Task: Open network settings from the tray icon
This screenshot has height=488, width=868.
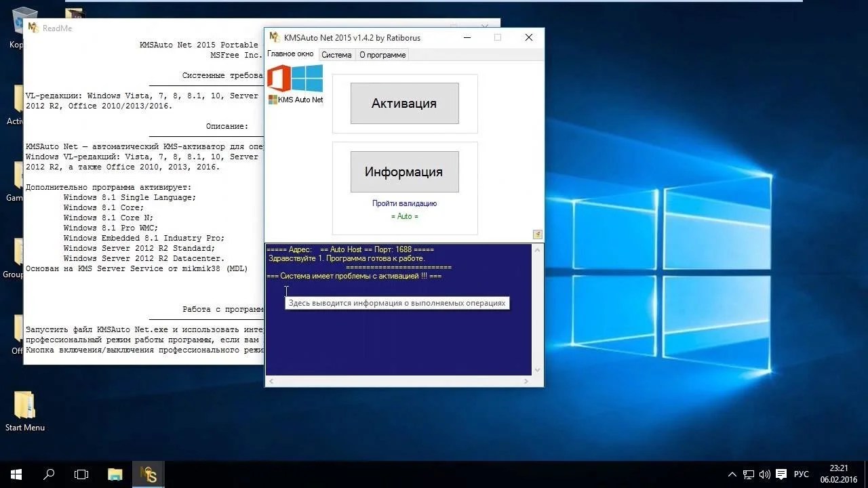Action: [748, 474]
